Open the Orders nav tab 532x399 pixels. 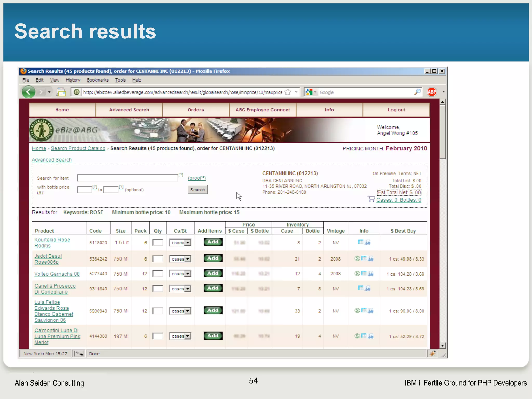point(196,110)
